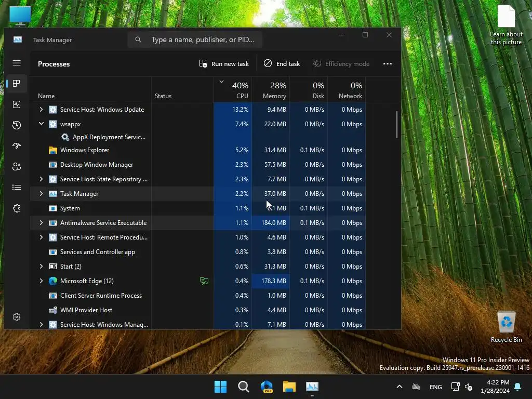Viewport: 532px width, 399px height.
Task: Open File Explorer on taskbar
Action: coord(289,387)
